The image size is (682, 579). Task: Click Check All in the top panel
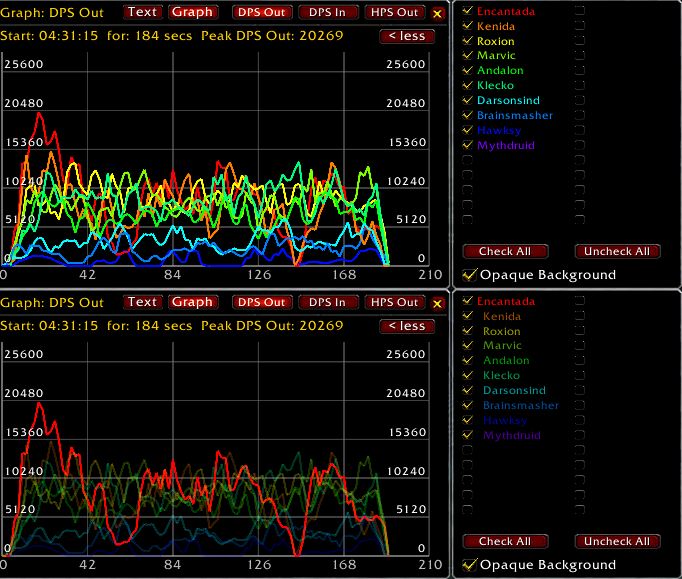[505, 251]
